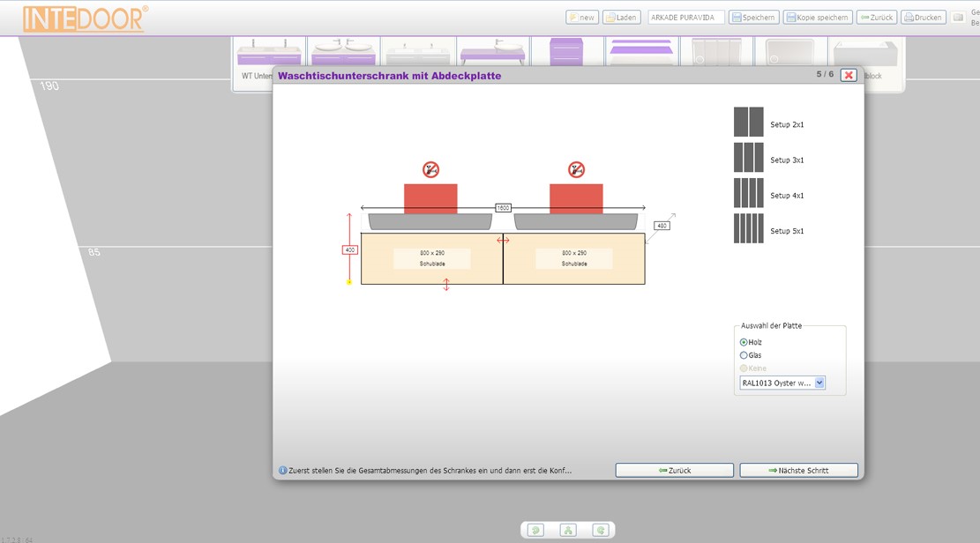Click the rotate-right view icon at bottom
The width and height of the screenshot is (980, 543).
coord(601,530)
